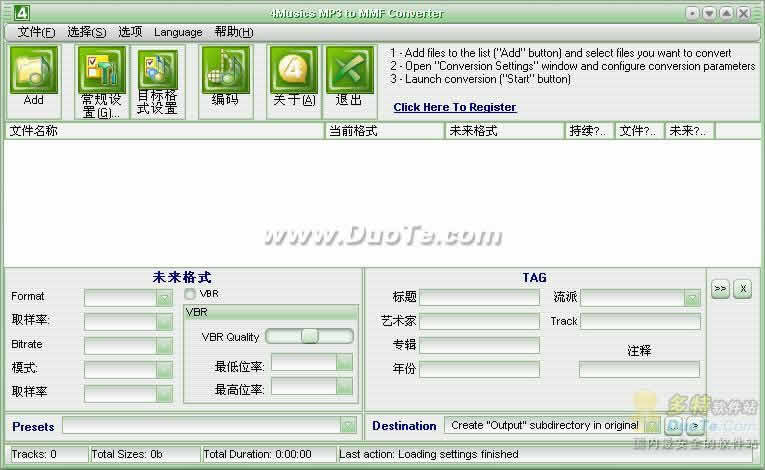Screen dimensions: 765x470
Task: Click the 'Last action: Loading settings finished' text
Action: click(429, 454)
